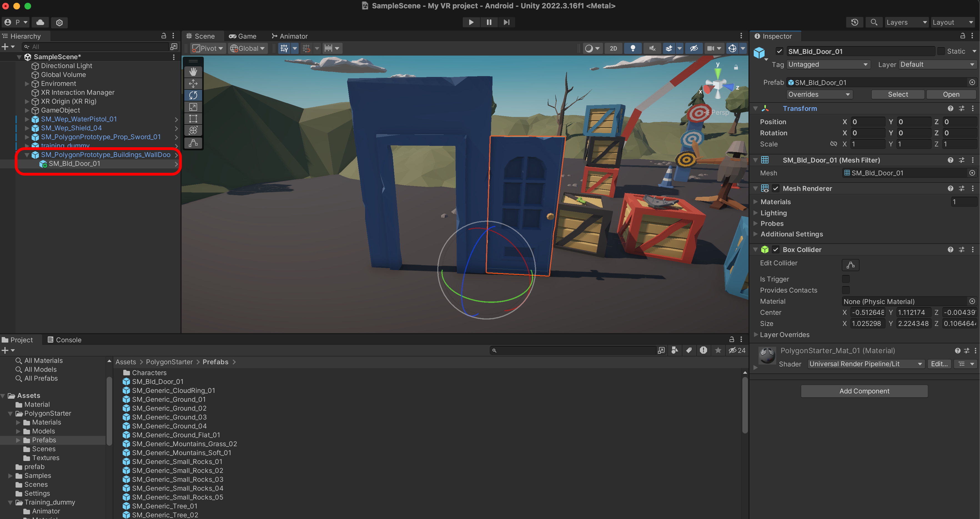Image resolution: width=980 pixels, height=519 pixels.
Task: Click the prefab Open button
Action: (951, 94)
